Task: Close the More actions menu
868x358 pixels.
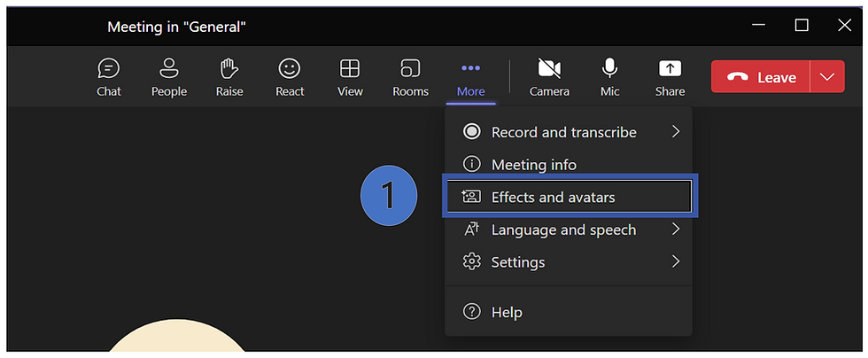Action: tap(470, 78)
